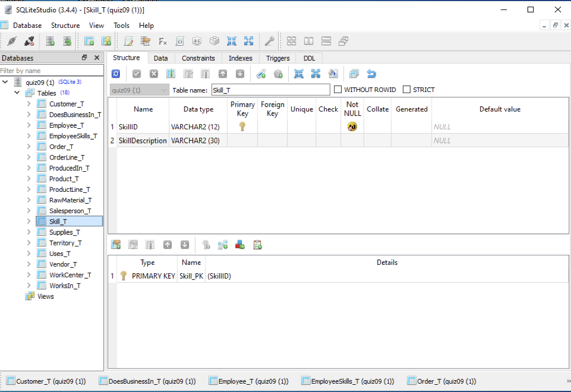
Task: Close the Databases panel
Action: [97, 57]
